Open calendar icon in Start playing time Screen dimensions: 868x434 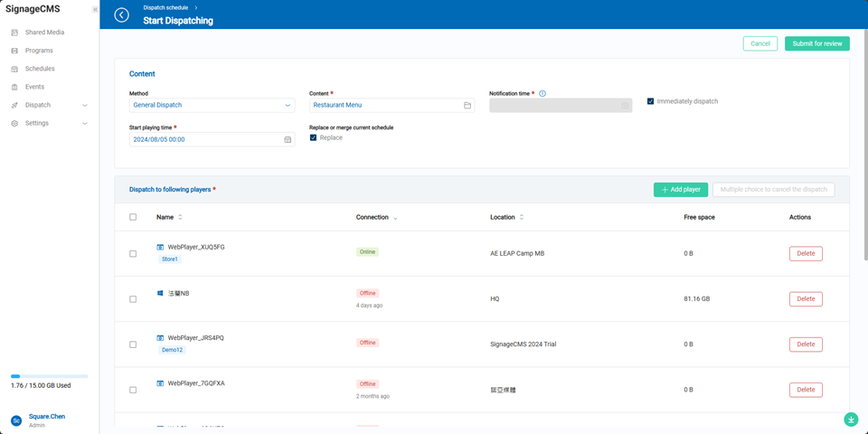click(288, 140)
